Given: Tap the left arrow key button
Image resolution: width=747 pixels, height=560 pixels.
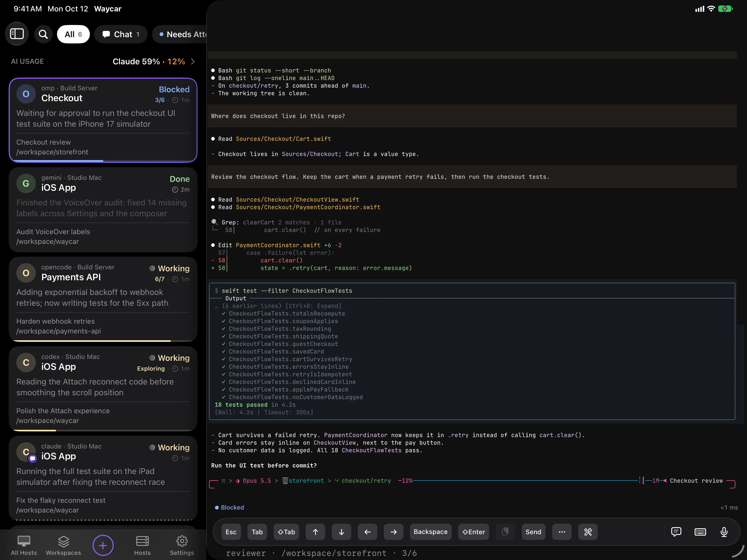Looking at the screenshot, I should click(x=368, y=532).
